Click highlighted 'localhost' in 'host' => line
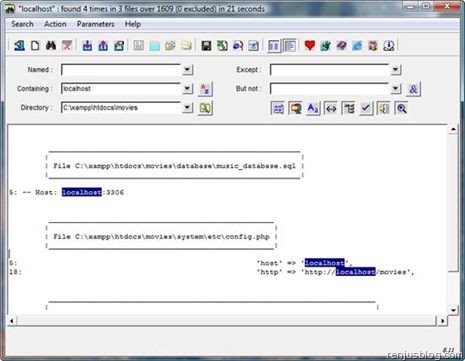This screenshot has height=361, width=465. (325, 263)
